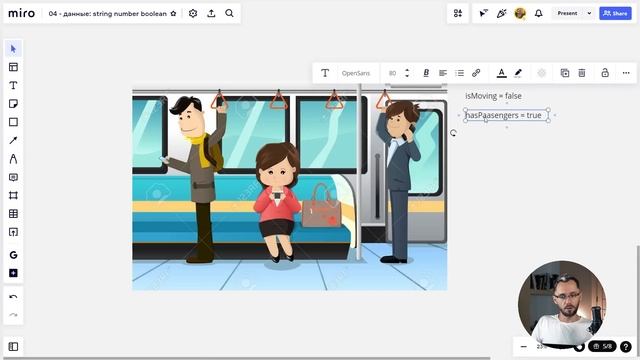The width and height of the screenshot is (640, 360).
Task: Search the board
Action: click(x=229, y=13)
